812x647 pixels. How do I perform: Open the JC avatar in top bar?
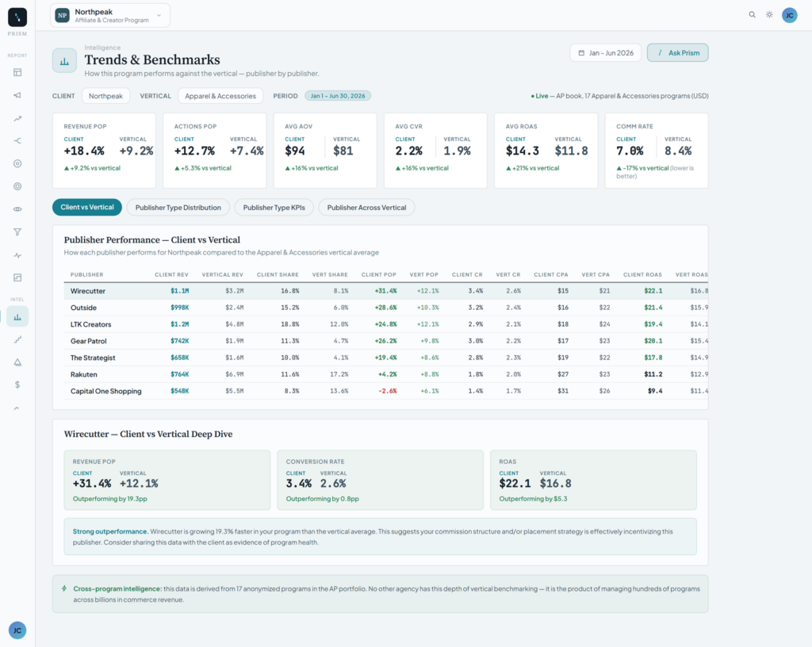(x=789, y=15)
